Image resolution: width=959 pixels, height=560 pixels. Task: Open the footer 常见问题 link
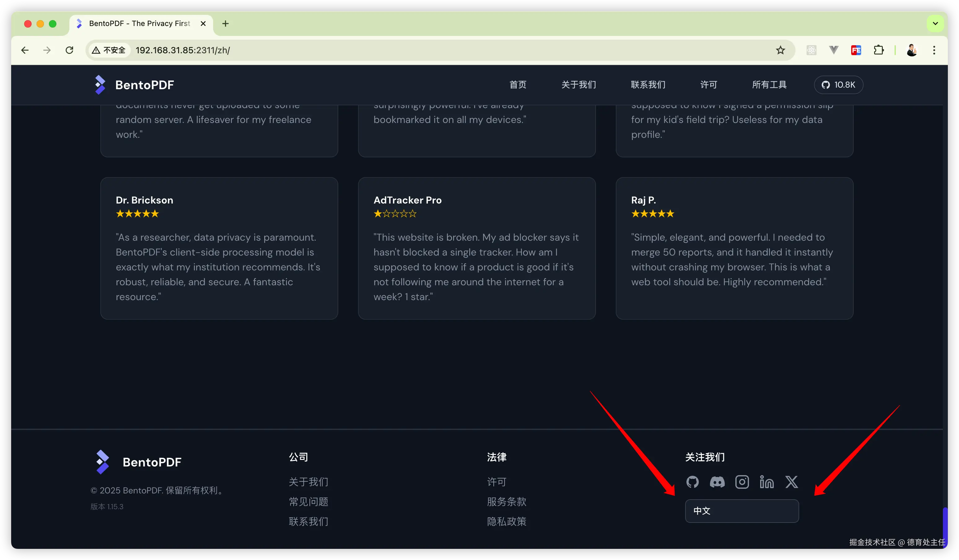pyautogui.click(x=308, y=502)
